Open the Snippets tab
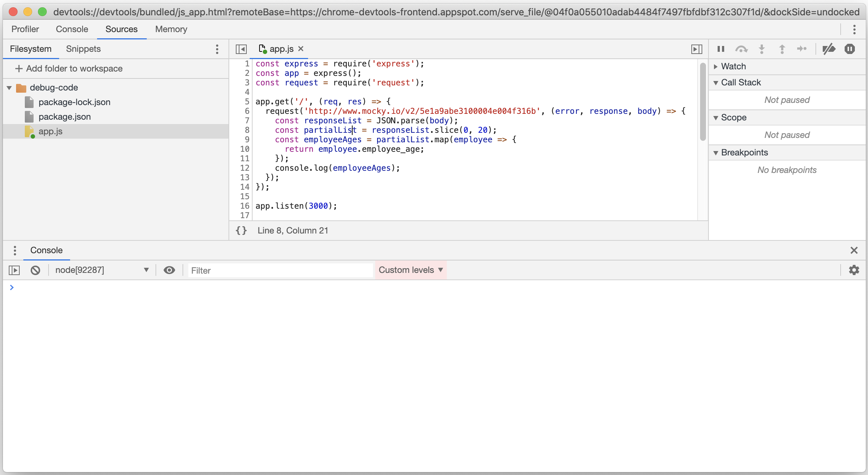868x475 pixels. [83, 49]
